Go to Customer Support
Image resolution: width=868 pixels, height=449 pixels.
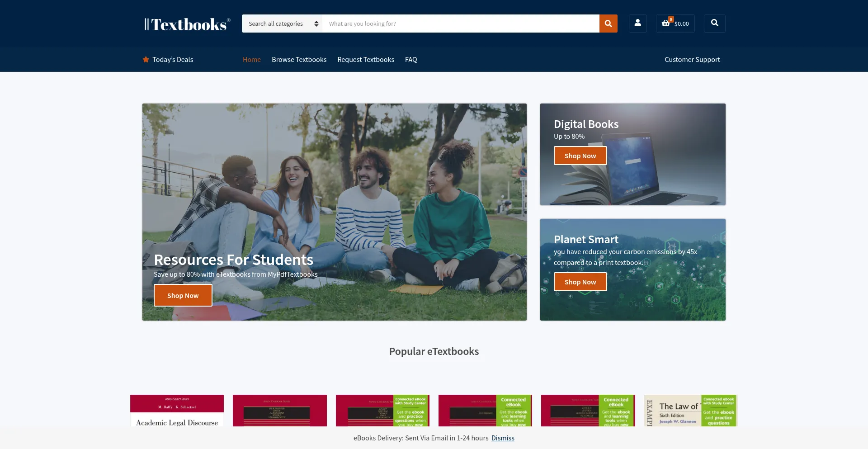[x=692, y=59]
